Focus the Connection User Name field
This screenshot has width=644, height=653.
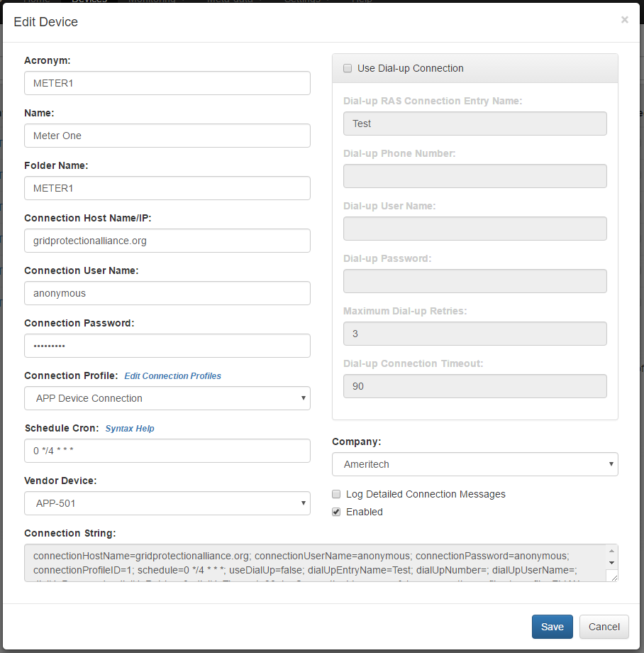point(167,293)
